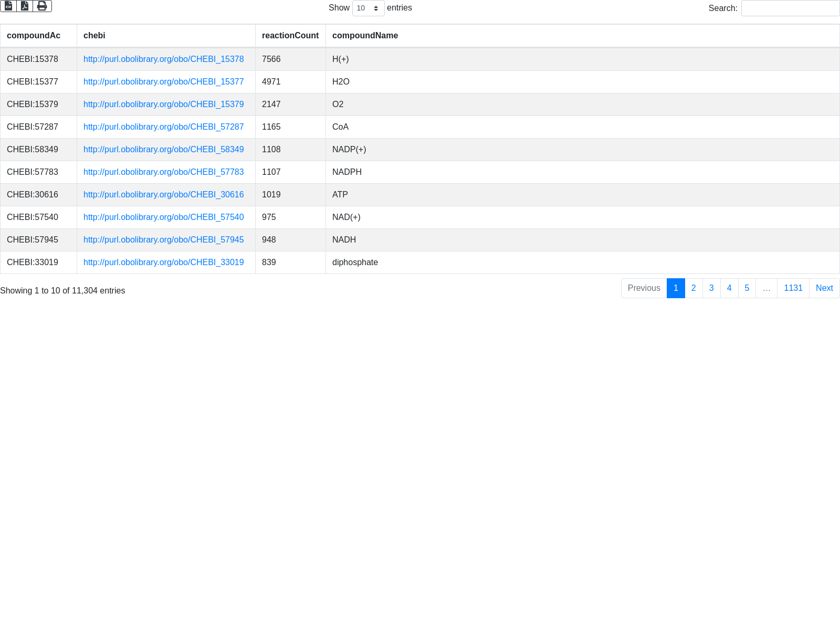
Task: Select page 4 in pagination
Action: click(729, 288)
